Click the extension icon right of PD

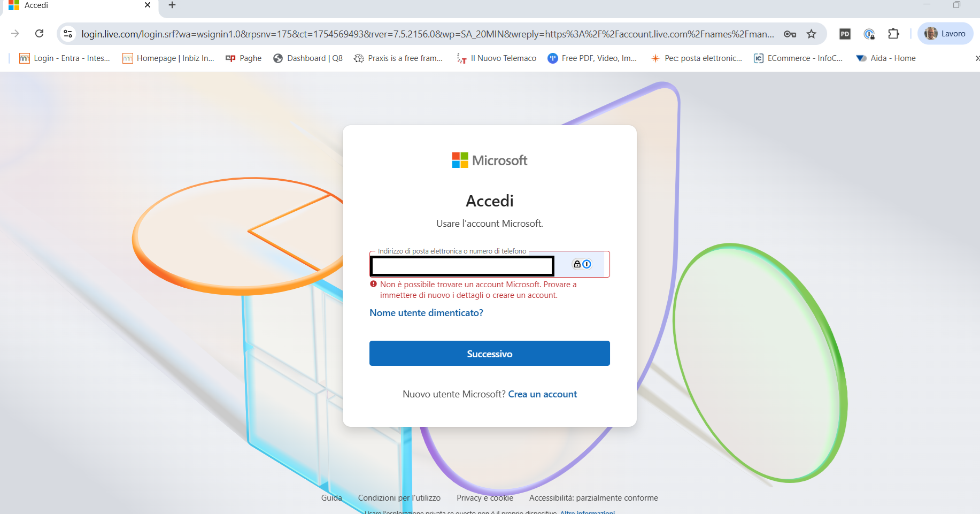tap(869, 34)
